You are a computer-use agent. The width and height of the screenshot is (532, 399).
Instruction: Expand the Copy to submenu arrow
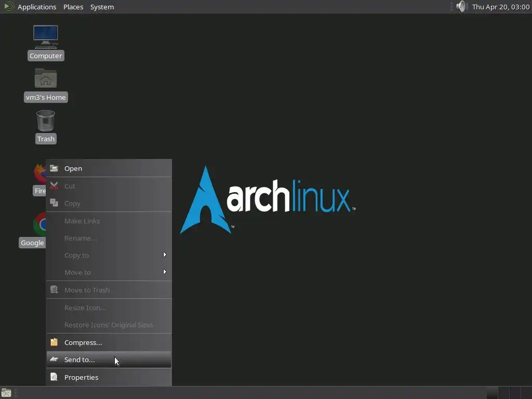tap(165, 255)
